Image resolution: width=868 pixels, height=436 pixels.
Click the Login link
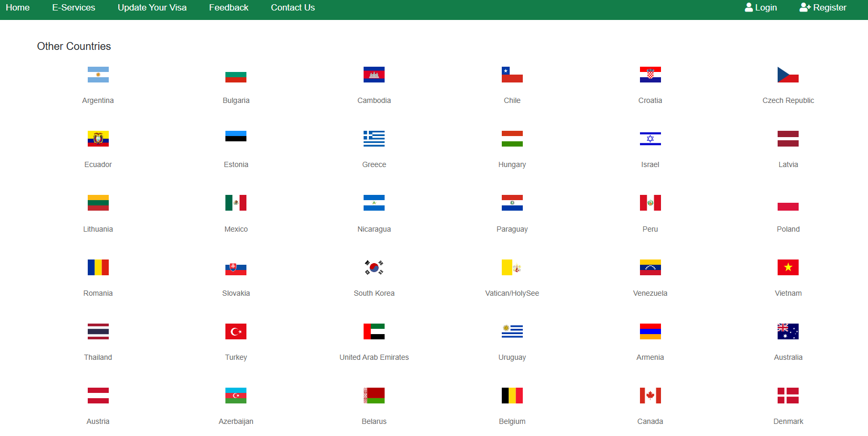760,7
